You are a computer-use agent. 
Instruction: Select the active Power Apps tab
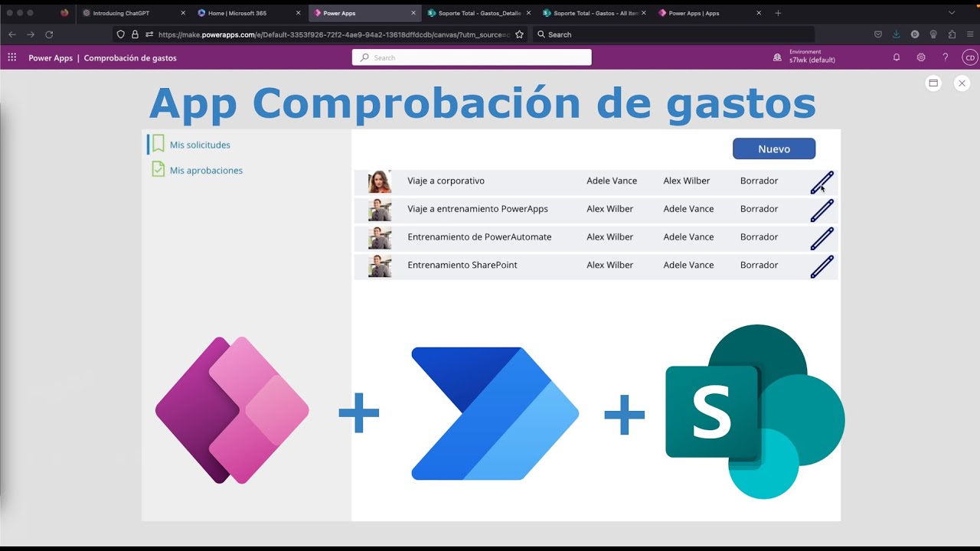click(364, 13)
